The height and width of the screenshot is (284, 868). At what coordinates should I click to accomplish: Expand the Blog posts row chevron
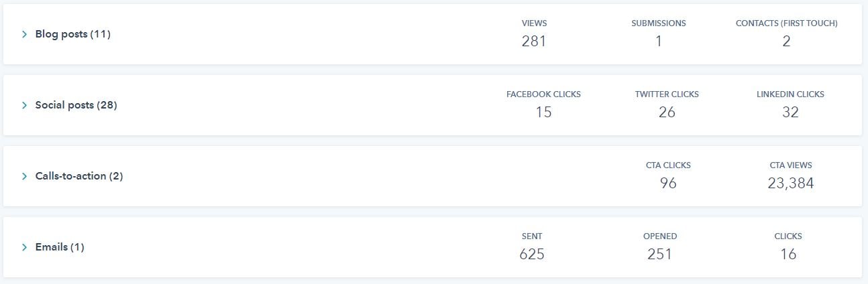tap(25, 34)
